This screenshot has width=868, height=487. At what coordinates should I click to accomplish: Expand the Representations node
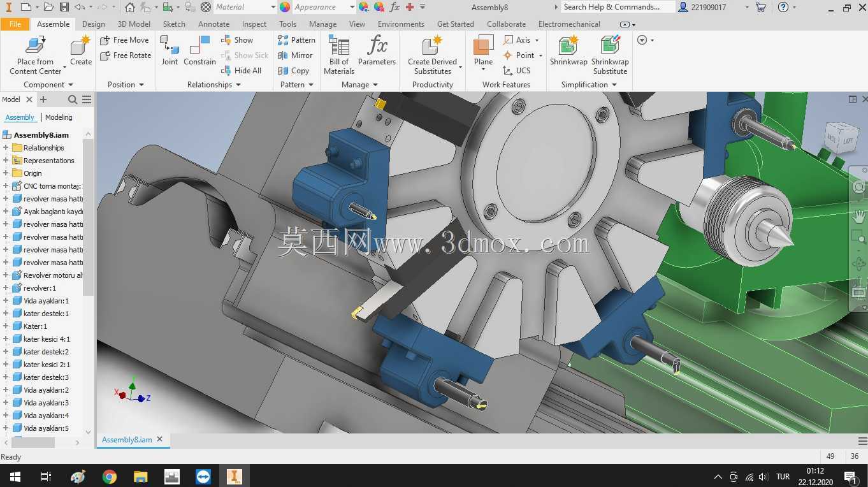6,161
